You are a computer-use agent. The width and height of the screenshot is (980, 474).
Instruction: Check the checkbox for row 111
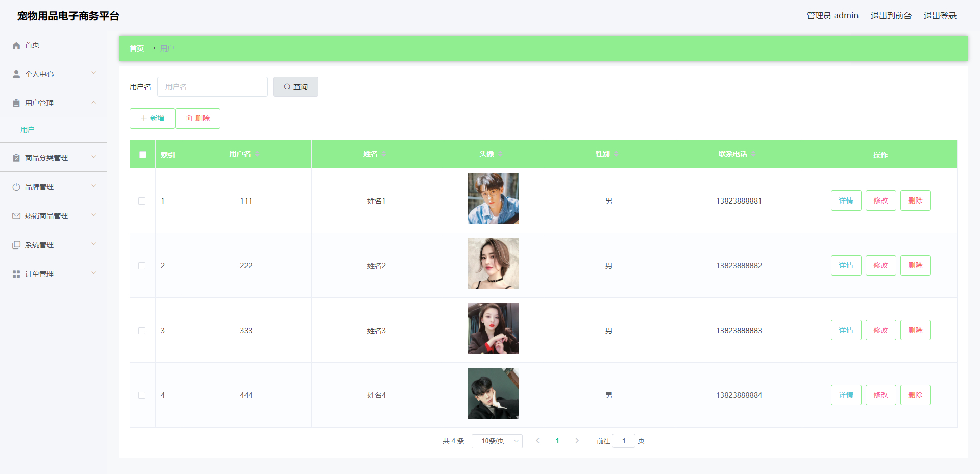142,201
